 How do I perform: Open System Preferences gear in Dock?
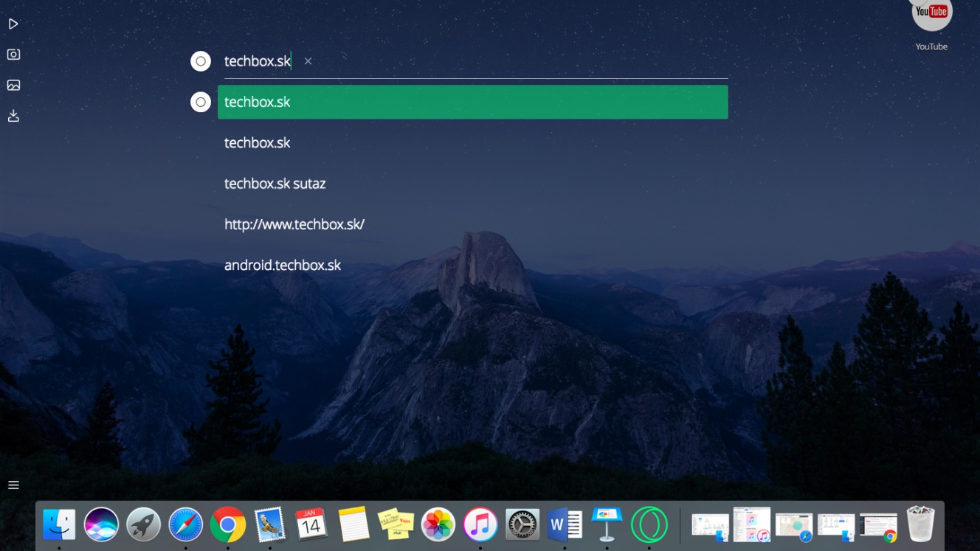(522, 524)
